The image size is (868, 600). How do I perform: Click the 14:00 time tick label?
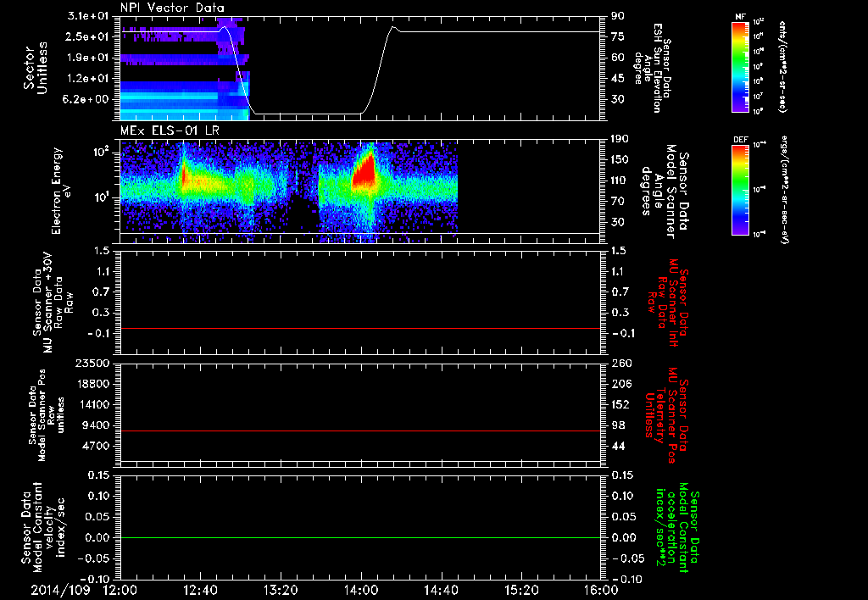pos(361,590)
